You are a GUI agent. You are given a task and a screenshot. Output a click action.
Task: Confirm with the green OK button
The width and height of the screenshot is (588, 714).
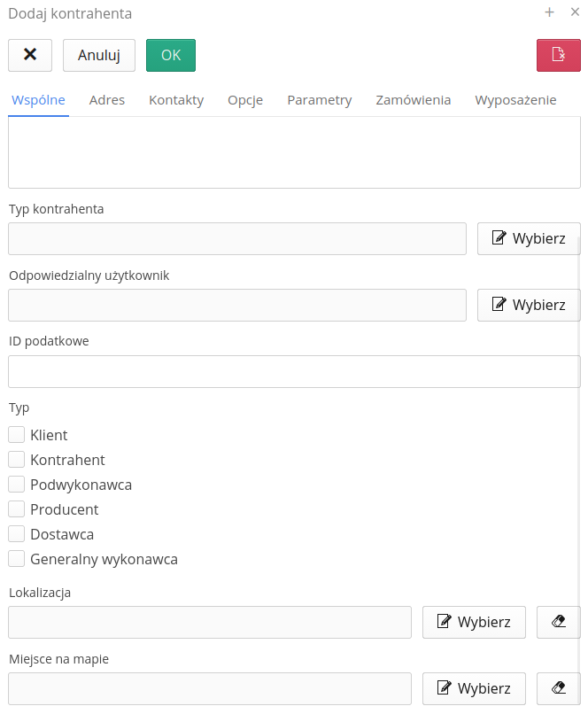point(171,55)
